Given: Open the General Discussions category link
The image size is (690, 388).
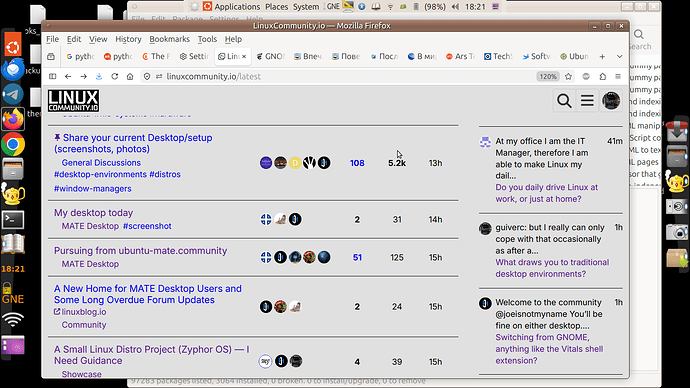Looking at the screenshot, I should point(101,163).
